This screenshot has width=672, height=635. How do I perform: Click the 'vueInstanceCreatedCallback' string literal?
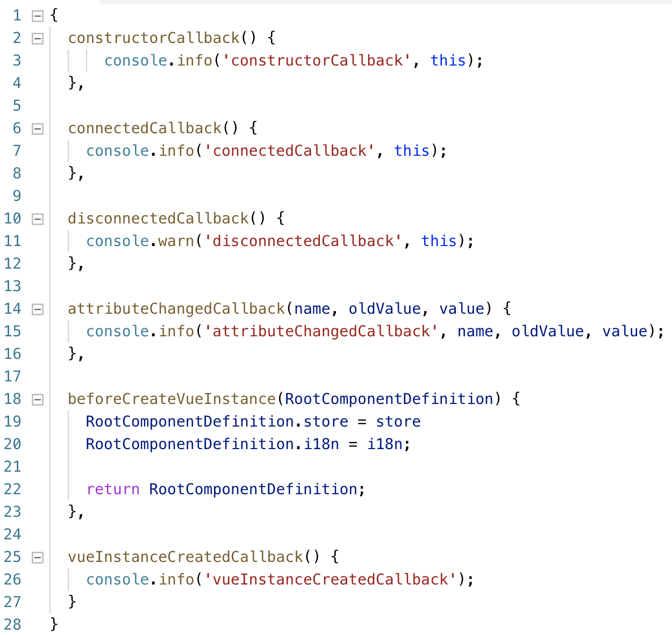point(330,580)
